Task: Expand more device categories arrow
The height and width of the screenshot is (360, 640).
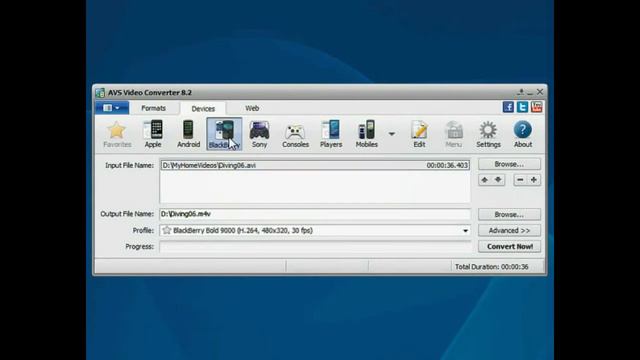Action: [x=391, y=134]
